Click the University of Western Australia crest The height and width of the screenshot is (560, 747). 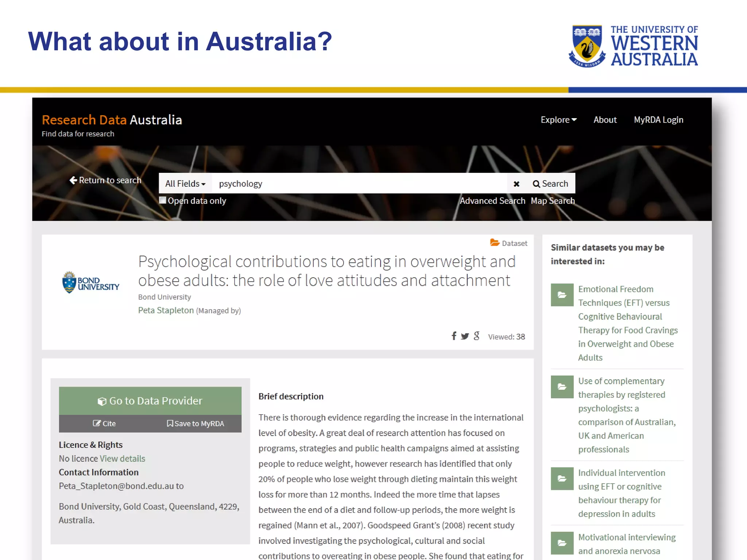[587, 46]
